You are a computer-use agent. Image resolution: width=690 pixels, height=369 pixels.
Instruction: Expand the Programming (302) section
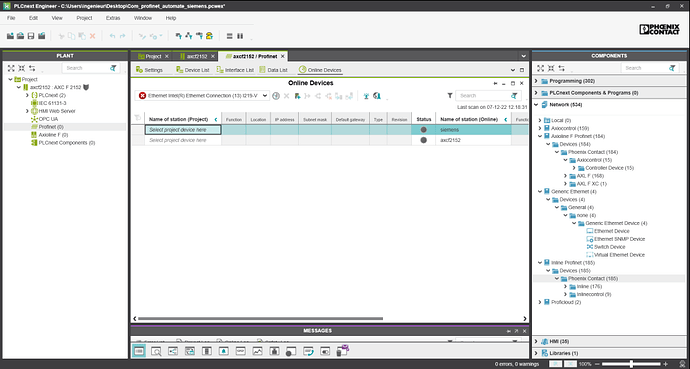(x=536, y=81)
